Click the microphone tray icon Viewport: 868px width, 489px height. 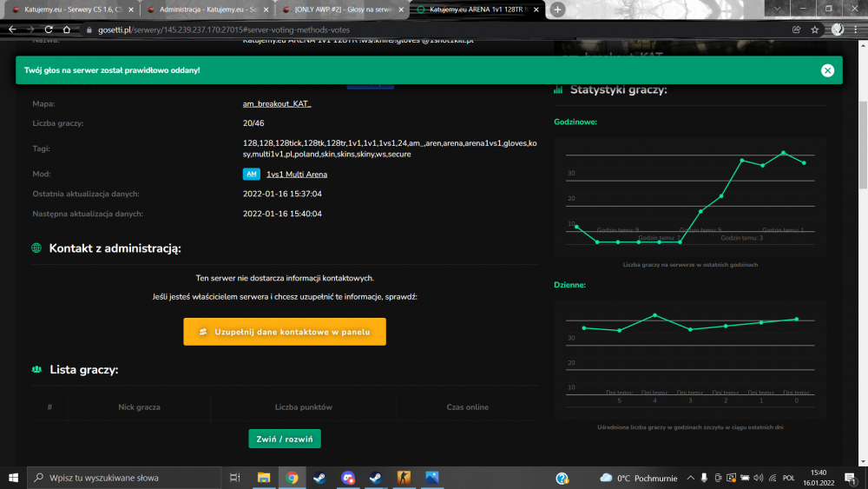click(704, 478)
